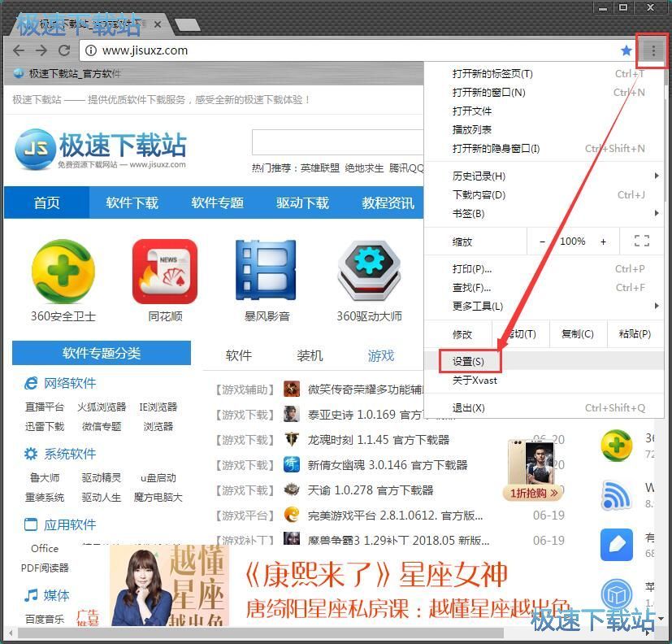
Task: Go to 软件专题 navigation tab
Action: (x=217, y=202)
